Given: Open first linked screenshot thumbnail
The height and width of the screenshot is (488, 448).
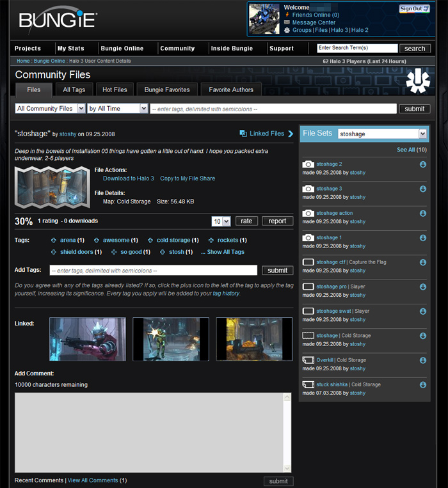Looking at the screenshot, I should (x=88, y=339).
